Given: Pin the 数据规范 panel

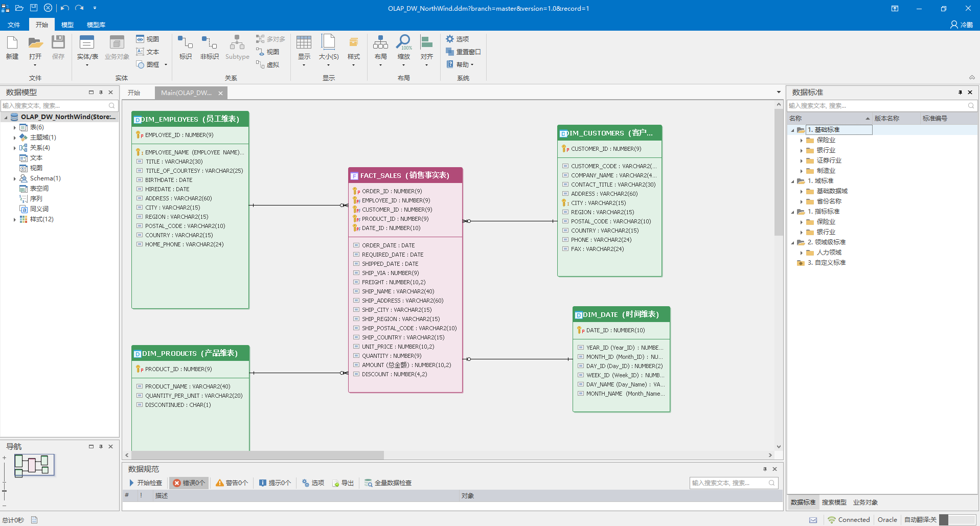Looking at the screenshot, I should (765, 469).
